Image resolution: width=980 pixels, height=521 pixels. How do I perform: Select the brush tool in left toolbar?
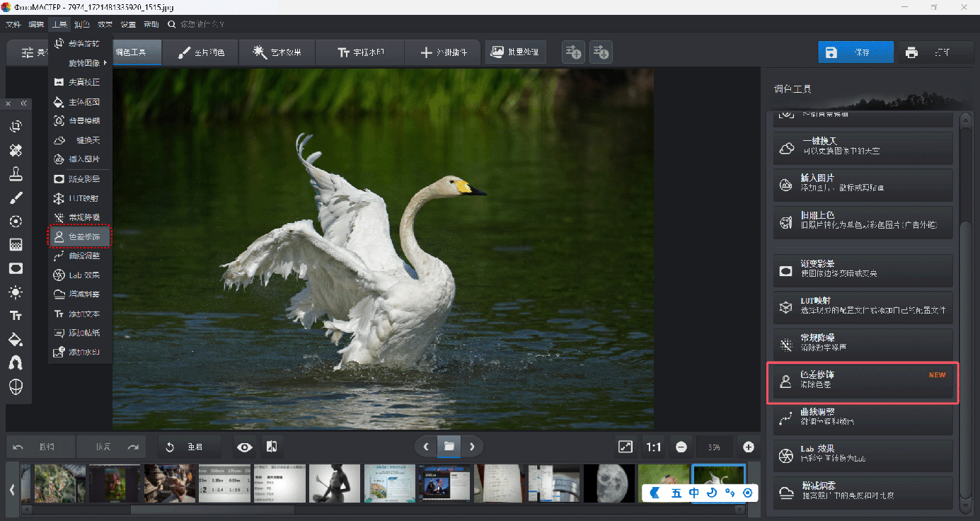point(16,197)
